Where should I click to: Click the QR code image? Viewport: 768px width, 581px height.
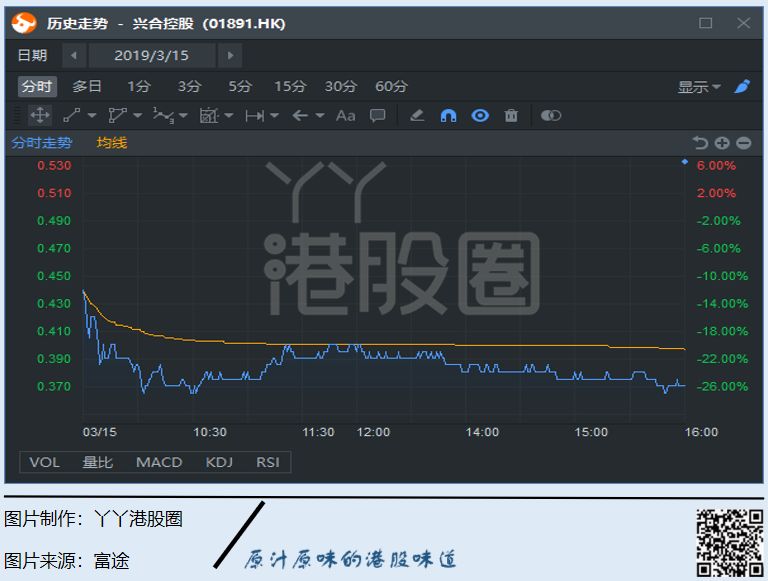click(730, 543)
